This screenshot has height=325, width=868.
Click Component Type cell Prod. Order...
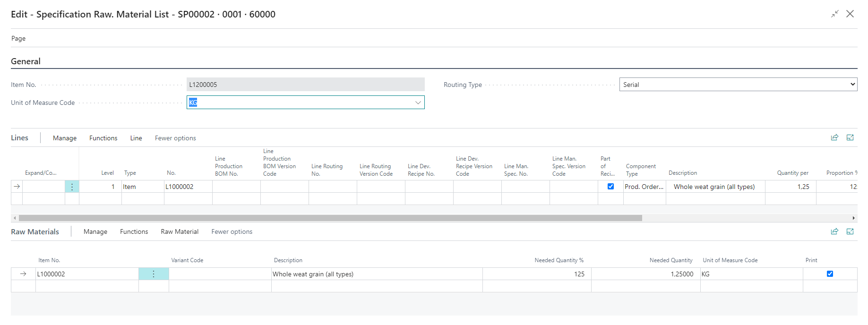click(645, 187)
